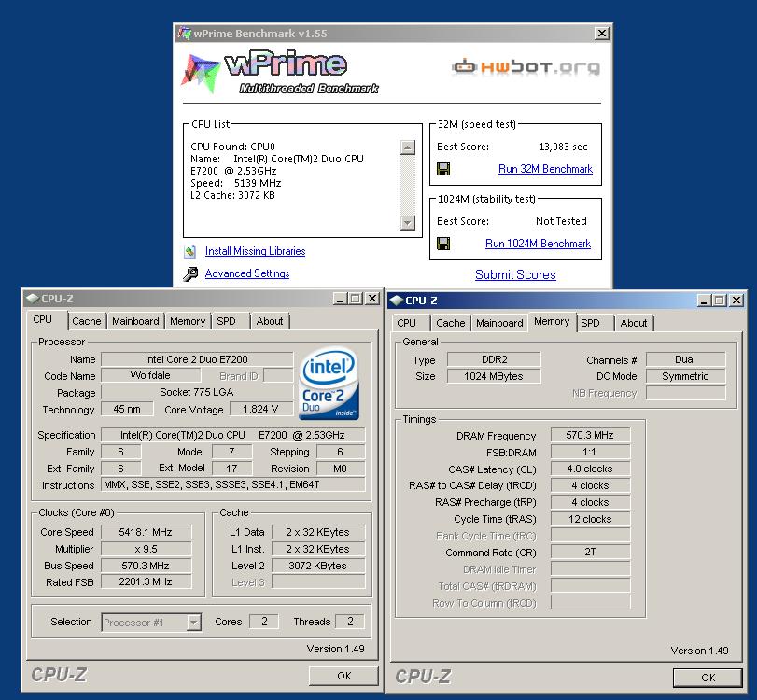Click memory Type value DDR2

[494, 359]
